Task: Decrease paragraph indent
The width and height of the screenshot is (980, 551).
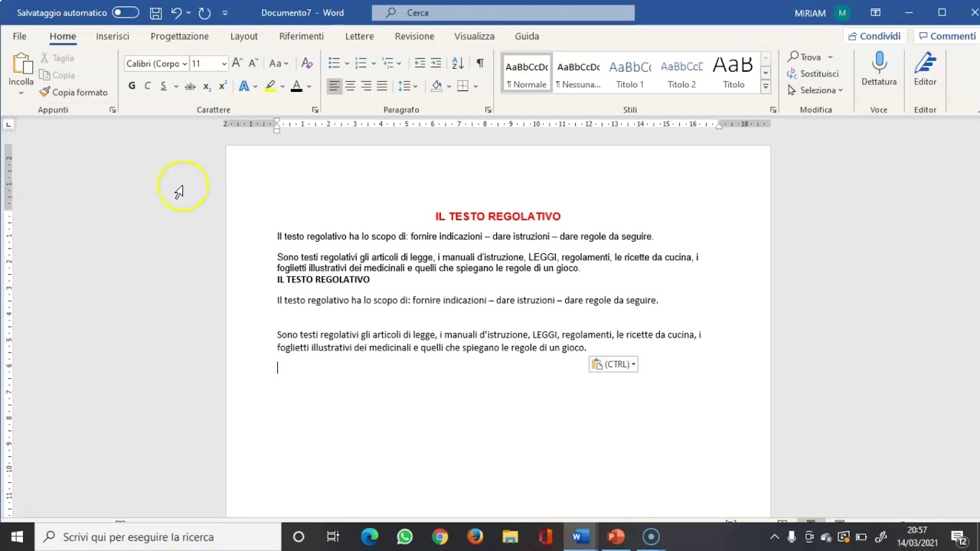Action: 420,64
